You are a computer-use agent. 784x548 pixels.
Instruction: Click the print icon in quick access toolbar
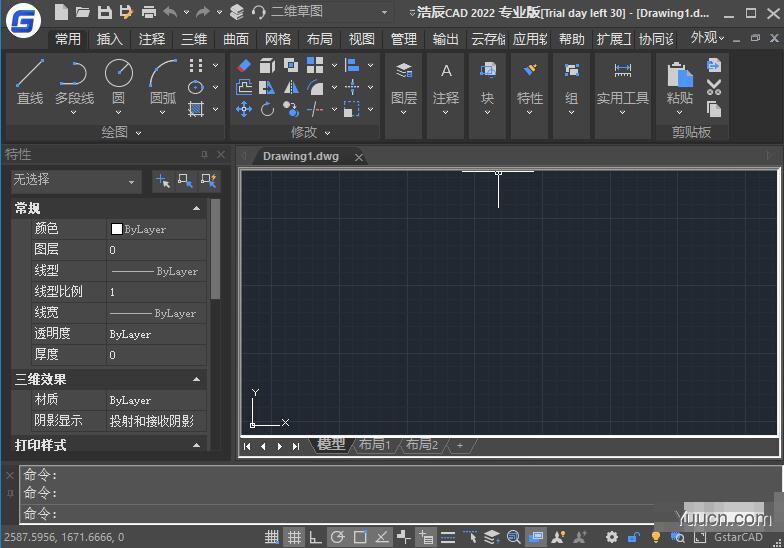click(148, 12)
